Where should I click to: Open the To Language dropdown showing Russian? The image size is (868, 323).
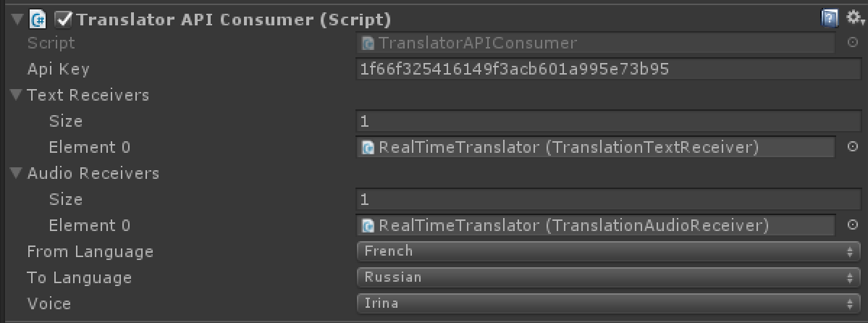608,277
